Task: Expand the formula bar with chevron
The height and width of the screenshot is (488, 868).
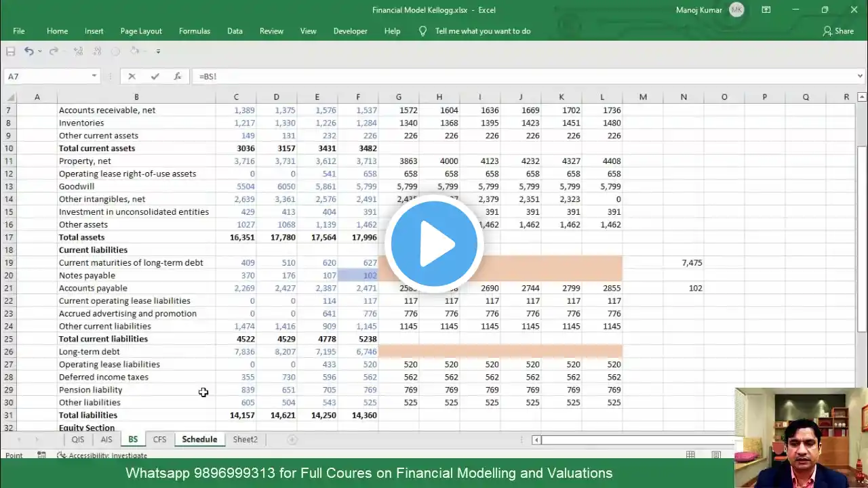Action: (x=860, y=77)
